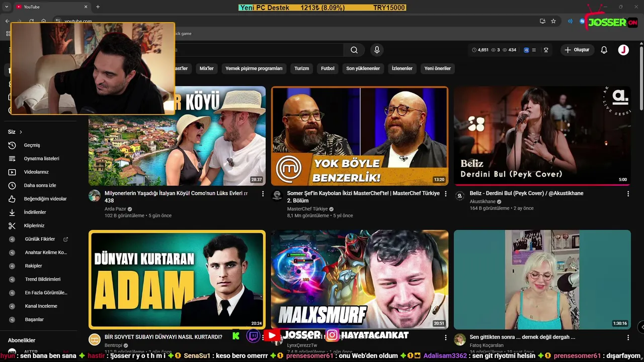Open YOK BÖYLE BENZERLİK MasterChef thumbnail
The height and width of the screenshot is (362, 644).
(x=360, y=136)
